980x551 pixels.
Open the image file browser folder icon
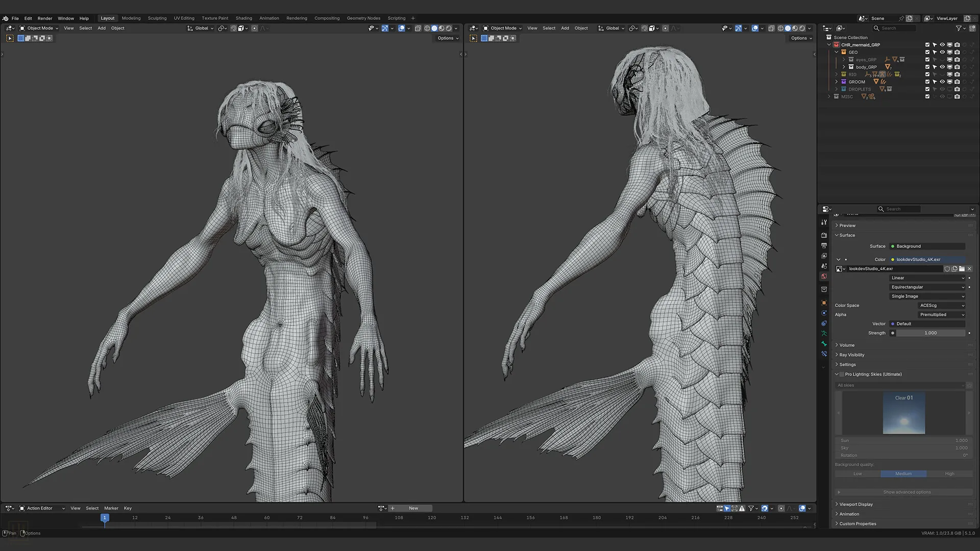tap(962, 269)
